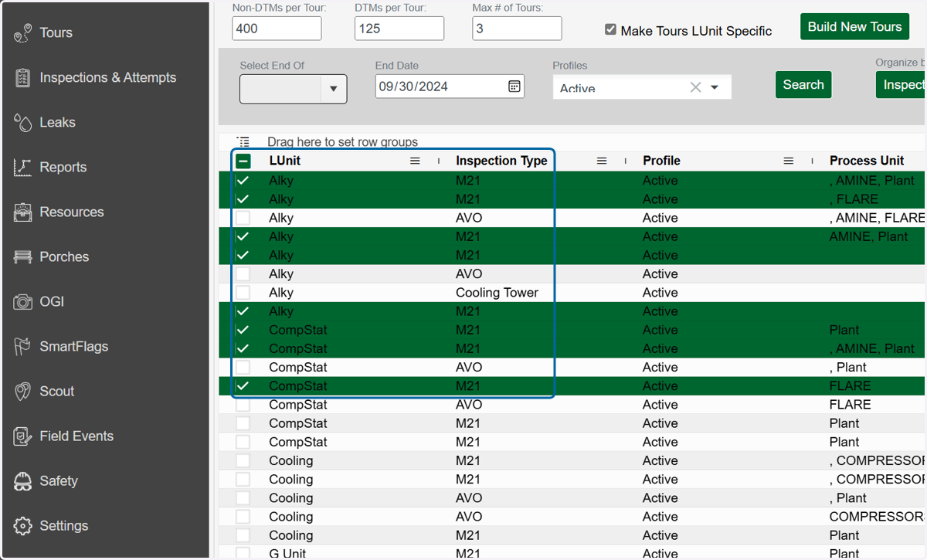927x560 pixels.
Task: Open the Field Events section
Action: [76, 436]
